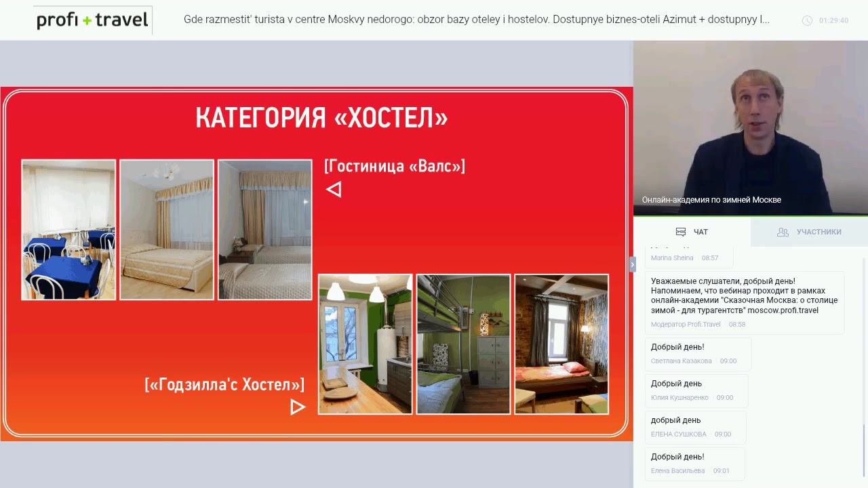
Task: Open the brick wall bedroom photo
Action: point(561,344)
